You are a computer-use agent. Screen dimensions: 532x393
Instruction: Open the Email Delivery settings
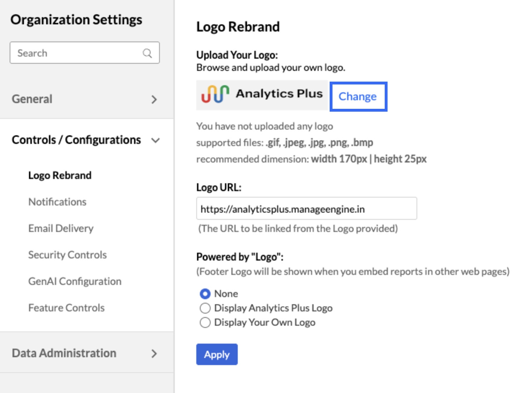pyautogui.click(x=61, y=228)
